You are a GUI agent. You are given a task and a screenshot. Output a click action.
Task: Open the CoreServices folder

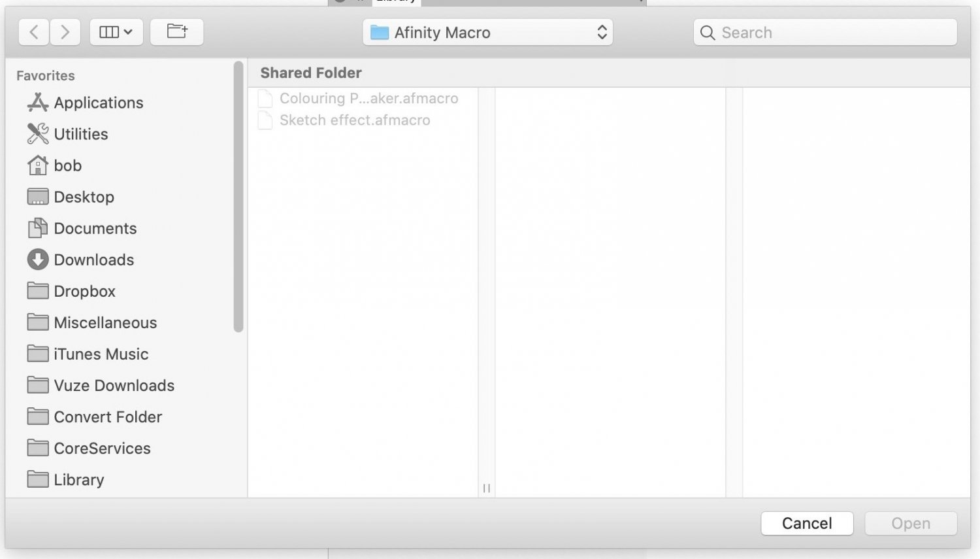(102, 448)
